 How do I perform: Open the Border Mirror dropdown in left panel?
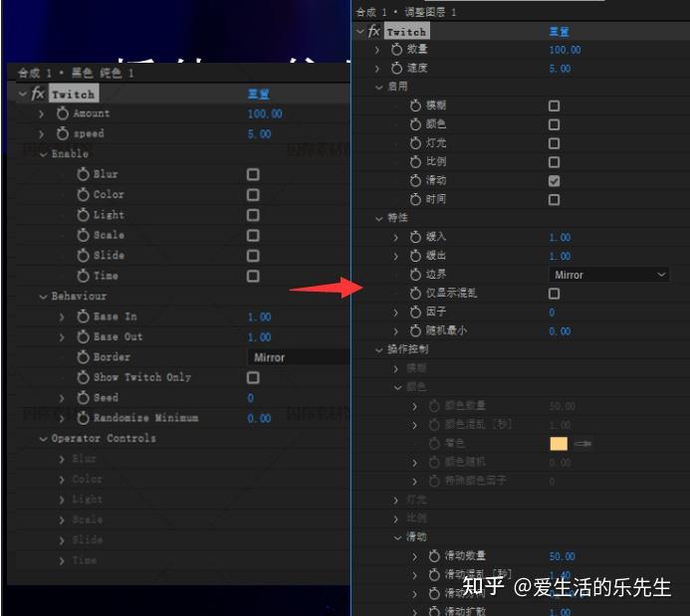click(x=299, y=357)
